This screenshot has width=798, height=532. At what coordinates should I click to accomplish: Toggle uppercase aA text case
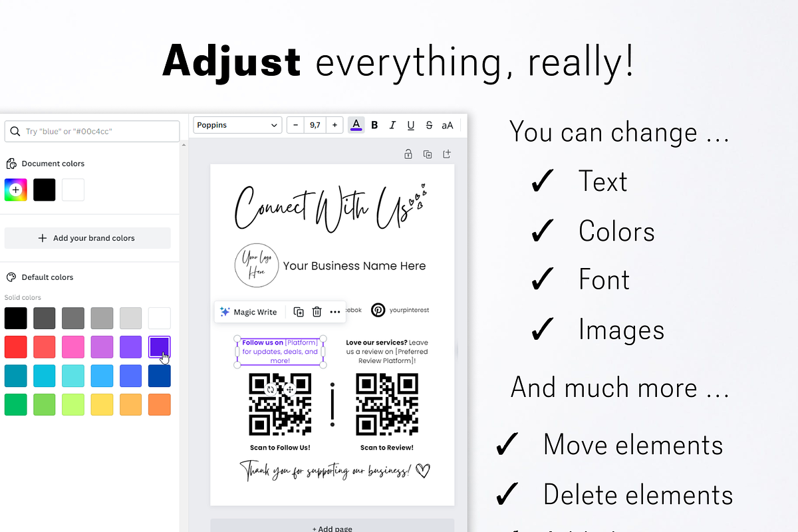448,125
